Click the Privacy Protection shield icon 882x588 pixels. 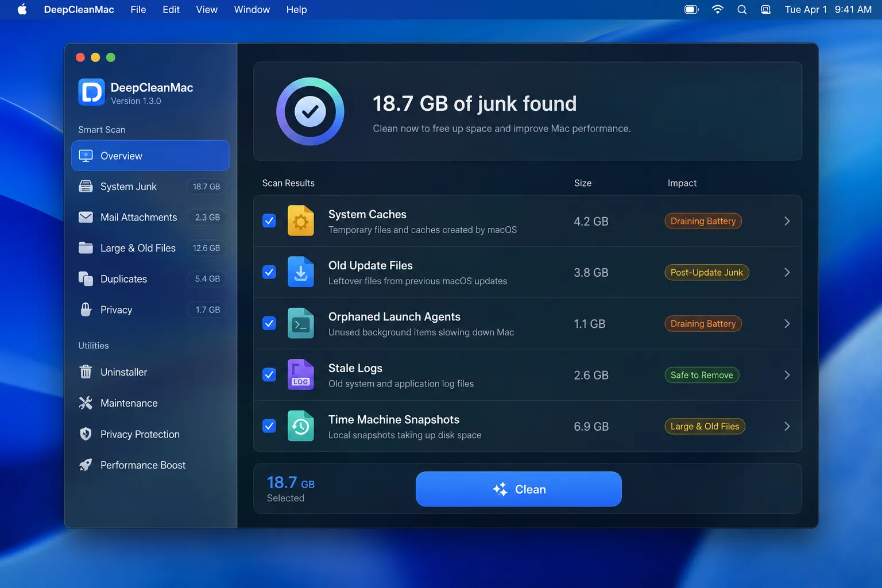tap(86, 434)
